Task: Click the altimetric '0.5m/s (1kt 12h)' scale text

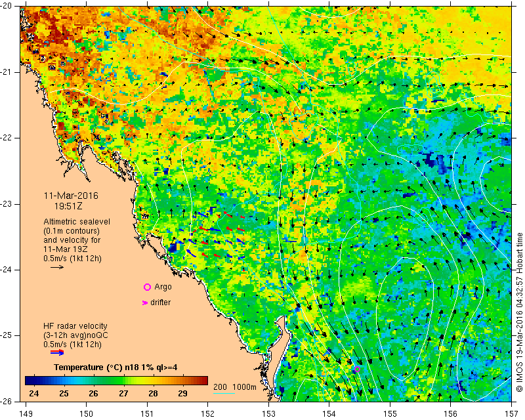Action: pyautogui.click(x=72, y=259)
